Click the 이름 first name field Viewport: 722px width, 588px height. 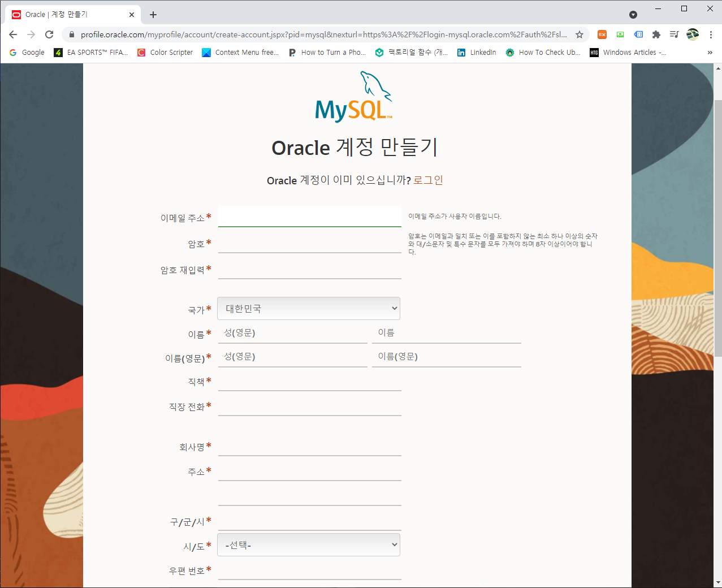(x=447, y=333)
